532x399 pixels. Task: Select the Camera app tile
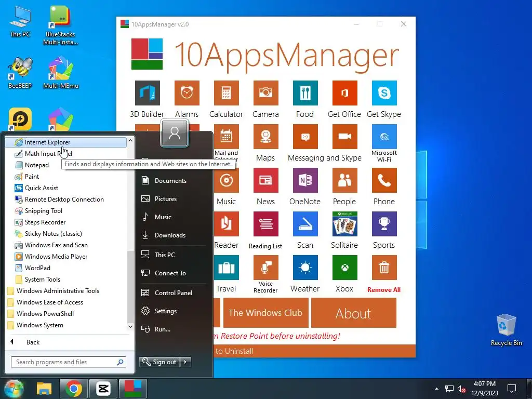click(x=265, y=93)
